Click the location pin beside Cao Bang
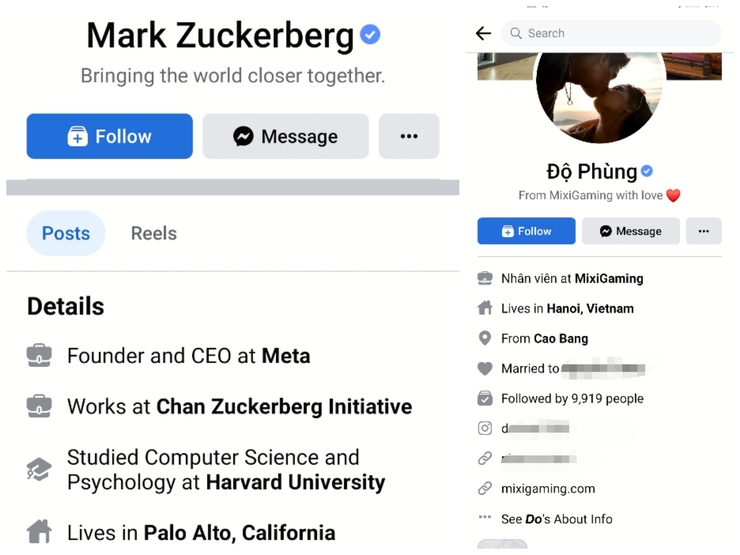740x555 pixels. pyautogui.click(x=485, y=338)
